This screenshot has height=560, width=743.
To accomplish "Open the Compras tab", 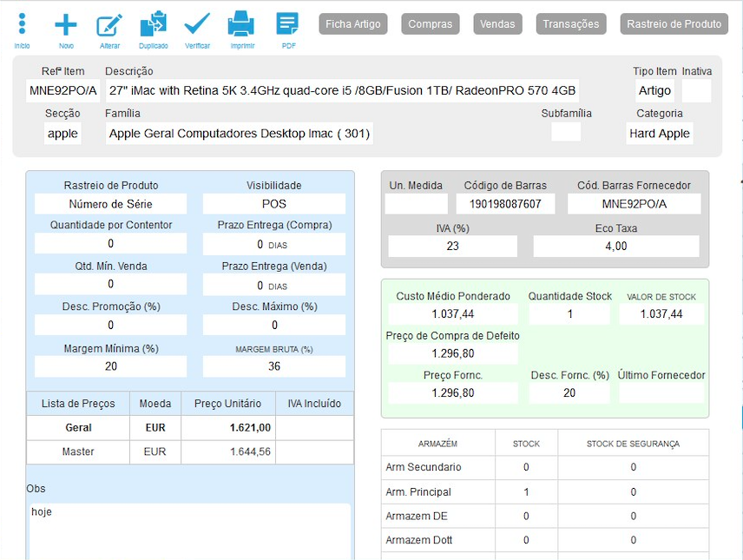I will click(431, 23).
